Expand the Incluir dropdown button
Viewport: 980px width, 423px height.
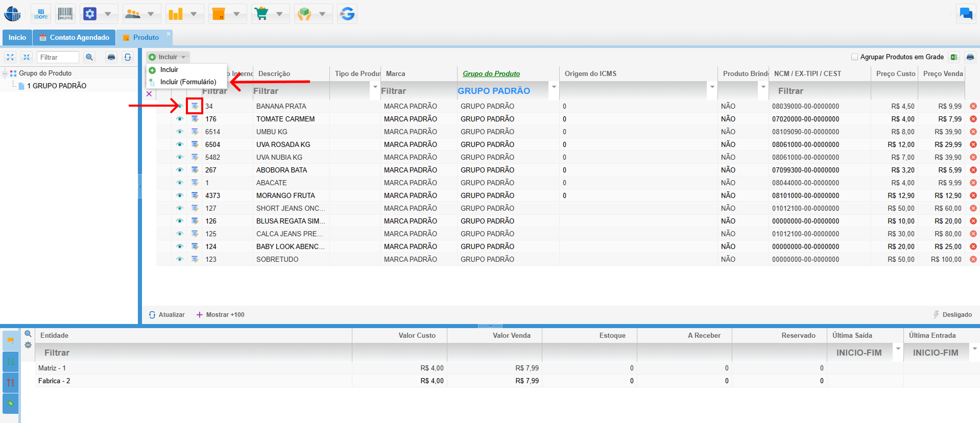[x=168, y=57]
